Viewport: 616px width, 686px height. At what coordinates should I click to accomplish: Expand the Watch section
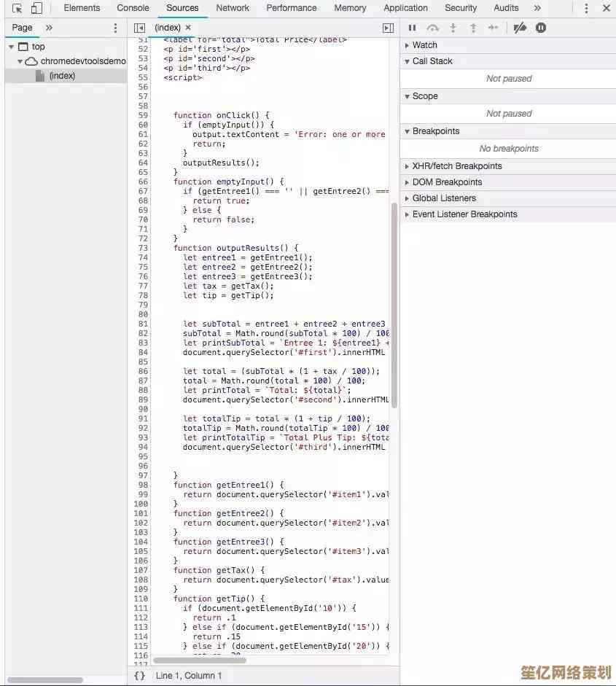[424, 45]
